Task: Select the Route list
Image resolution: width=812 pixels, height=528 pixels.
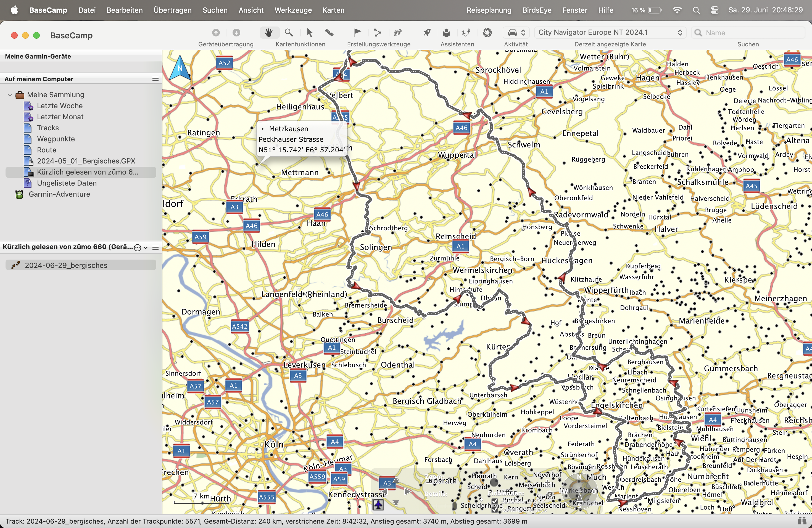Action: point(46,150)
